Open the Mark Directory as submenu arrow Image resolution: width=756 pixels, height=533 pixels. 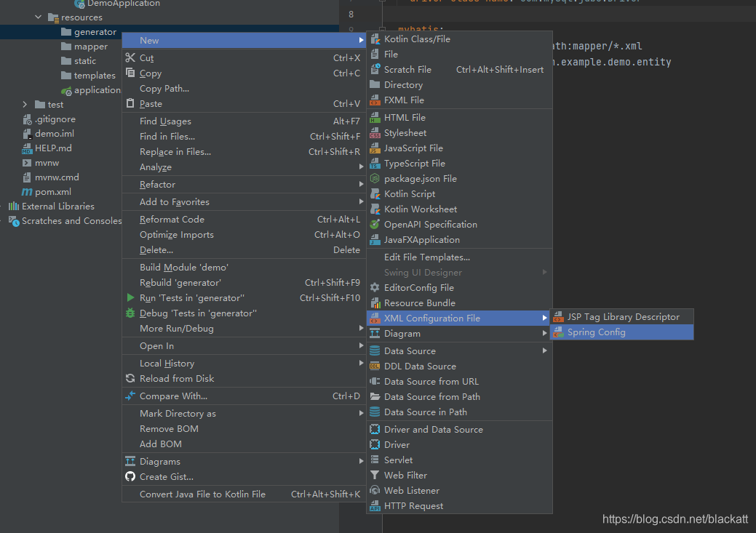coord(361,414)
